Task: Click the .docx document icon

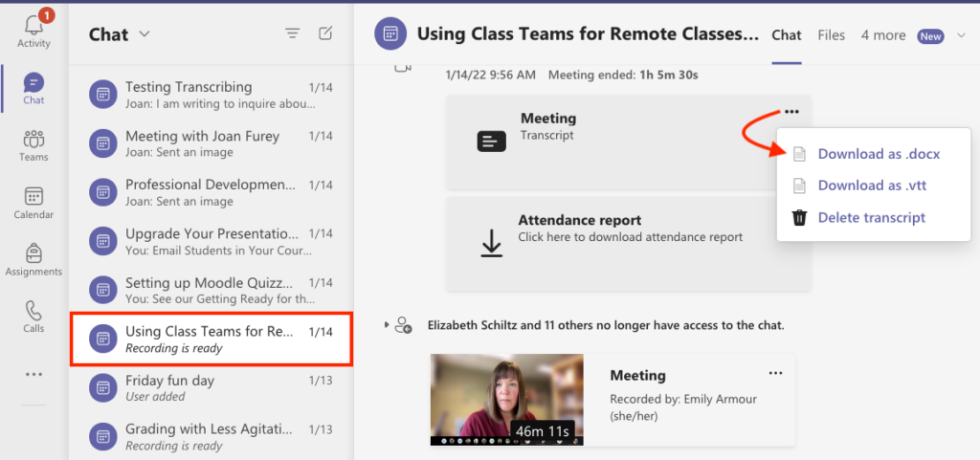Action: click(799, 154)
